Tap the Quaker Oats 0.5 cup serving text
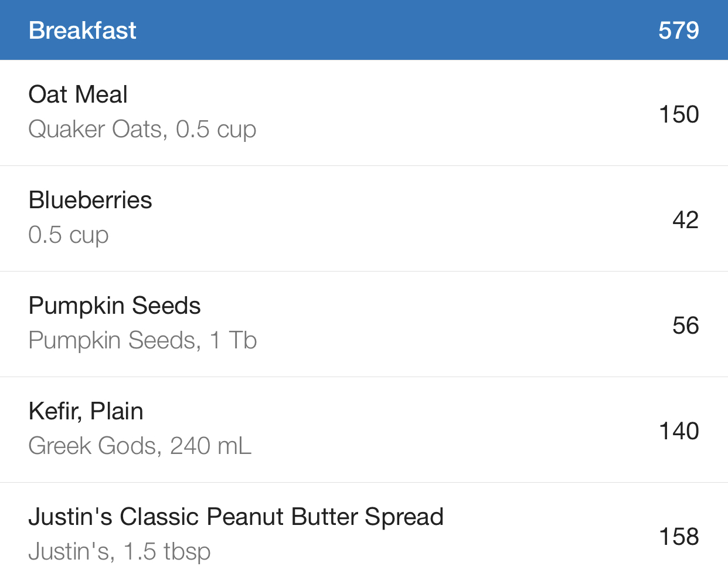Screen dimensions: 728x583 [x=142, y=130]
